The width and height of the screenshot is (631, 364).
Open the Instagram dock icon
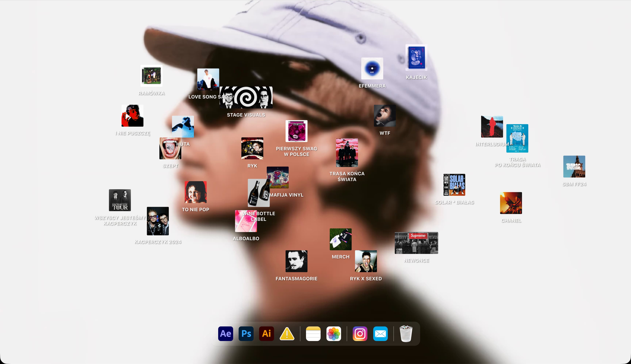tap(360, 334)
